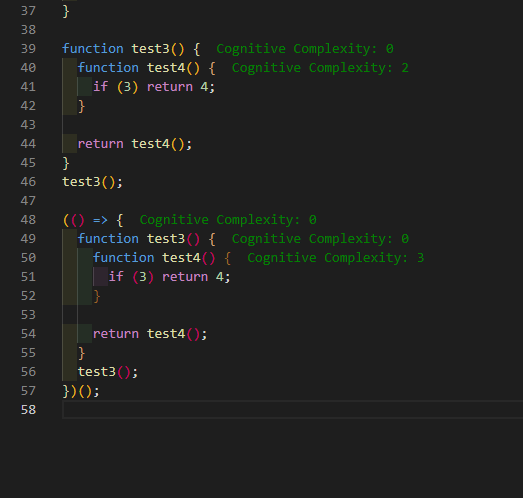Click 'return' keyword on line 41
The image size is (523, 498).
click(170, 87)
